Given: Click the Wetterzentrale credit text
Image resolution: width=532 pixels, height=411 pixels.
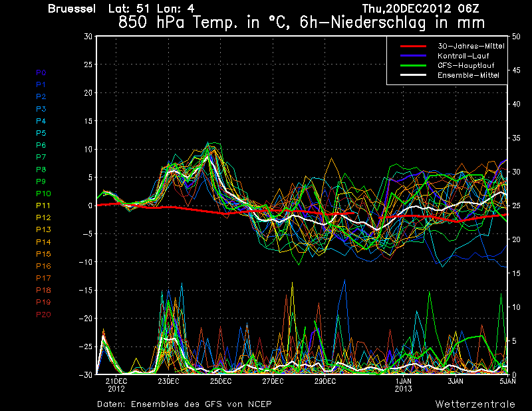Looking at the screenshot, I should [475, 404].
